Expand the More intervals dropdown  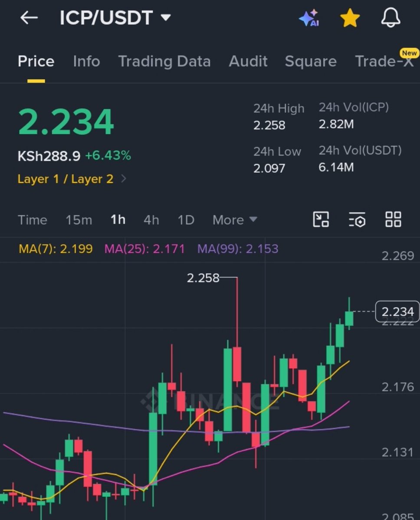point(235,220)
